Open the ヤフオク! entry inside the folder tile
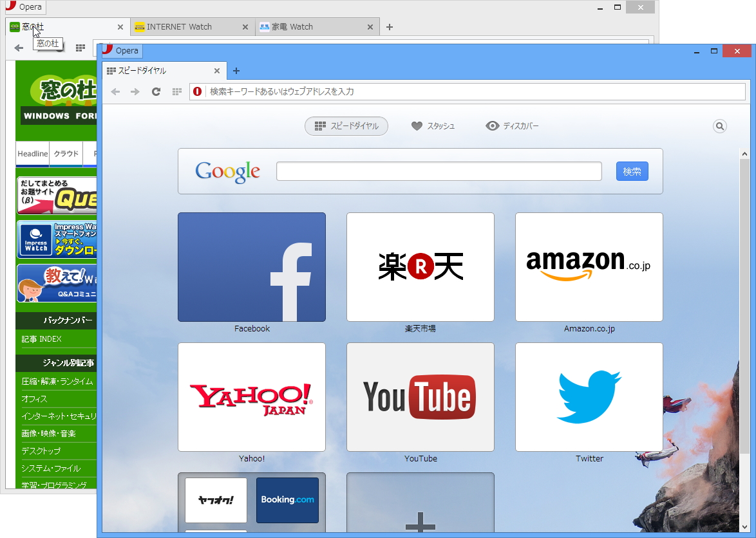Image resolution: width=756 pixels, height=538 pixels. click(216, 500)
